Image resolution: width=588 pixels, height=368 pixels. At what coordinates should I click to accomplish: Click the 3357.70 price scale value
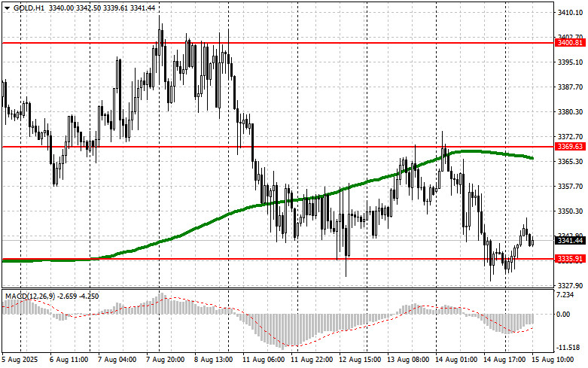tap(571, 186)
